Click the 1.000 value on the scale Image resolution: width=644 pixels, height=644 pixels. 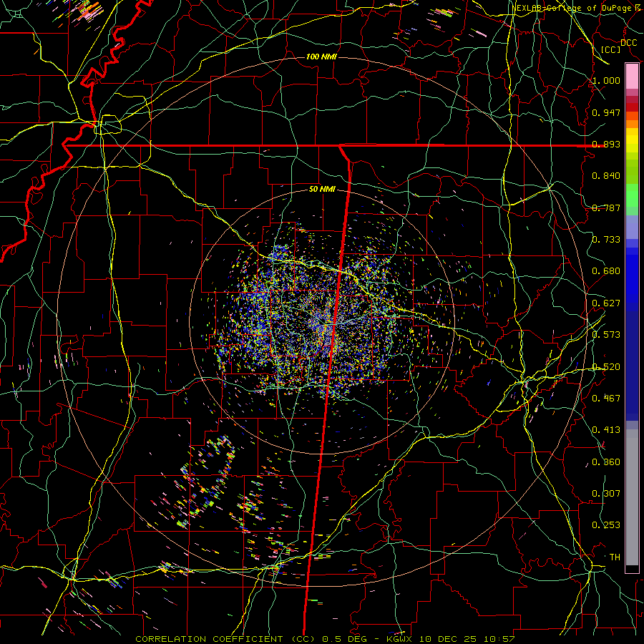(x=606, y=80)
